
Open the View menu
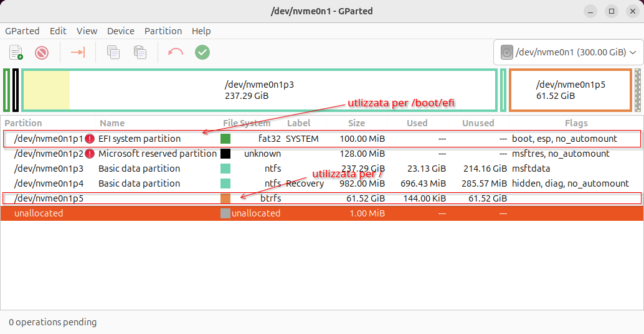coord(87,31)
